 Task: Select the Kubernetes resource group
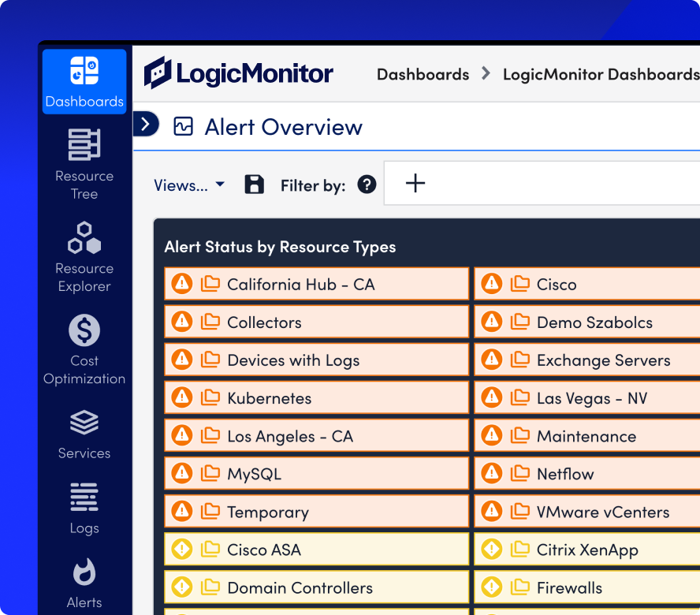pos(269,398)
